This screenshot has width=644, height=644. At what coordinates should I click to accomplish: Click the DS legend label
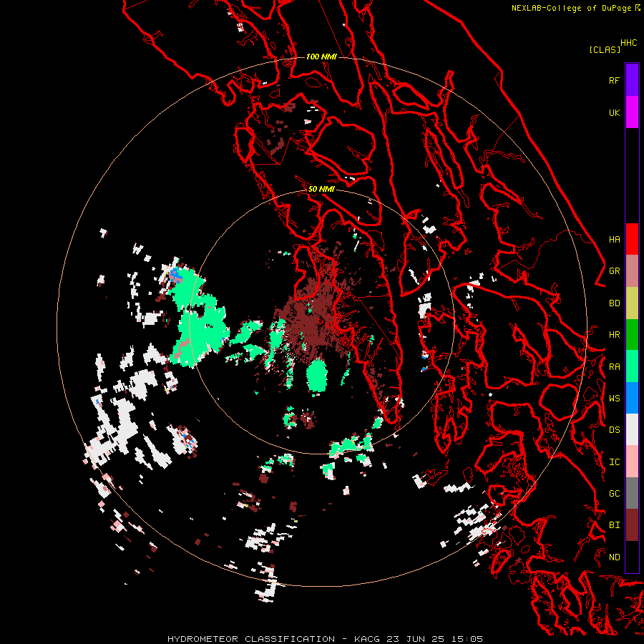tap(614, 430)
